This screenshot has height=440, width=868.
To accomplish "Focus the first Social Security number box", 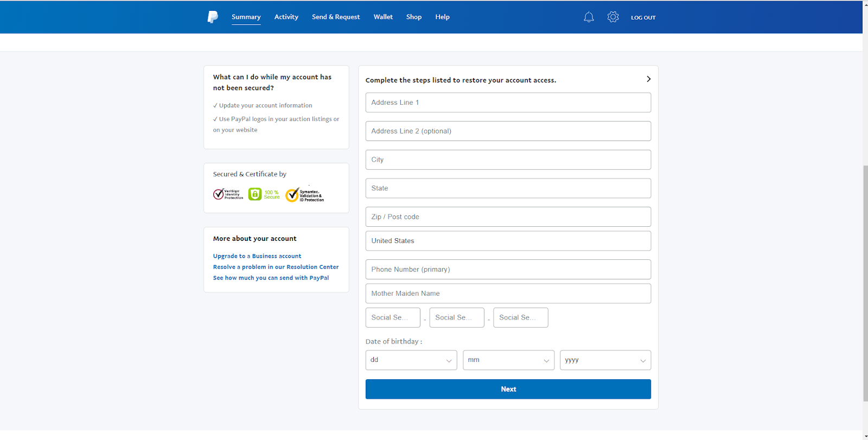I will pos(393,318).
